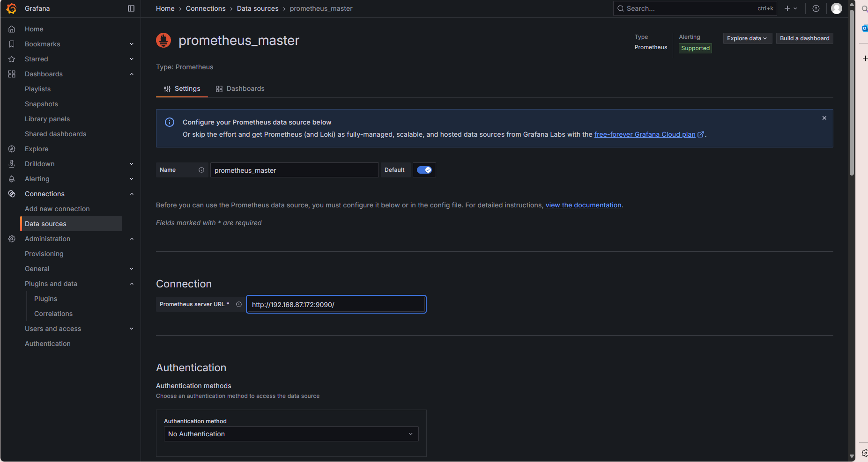Open the Help question mark icon
The height and width of the screenshot is (462, 868).
(816, 8)
